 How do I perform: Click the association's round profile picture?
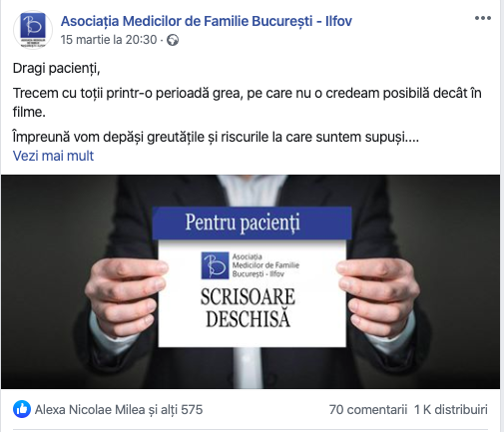click(33, 30)
